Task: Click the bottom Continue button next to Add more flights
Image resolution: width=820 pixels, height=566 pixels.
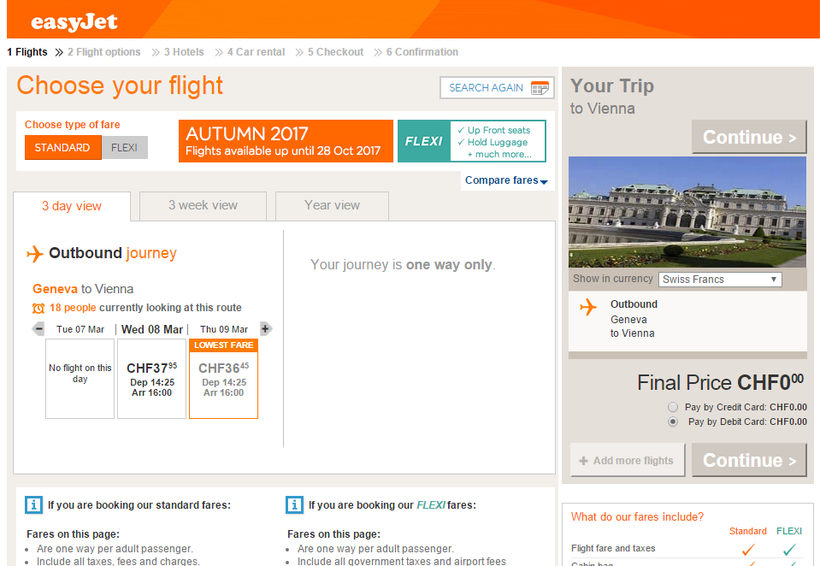Action: pyautogui.click(x=749, y=460)
